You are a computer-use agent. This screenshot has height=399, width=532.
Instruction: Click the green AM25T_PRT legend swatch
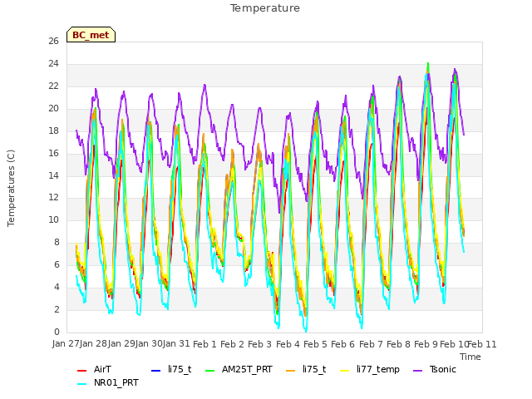[210, 370]
